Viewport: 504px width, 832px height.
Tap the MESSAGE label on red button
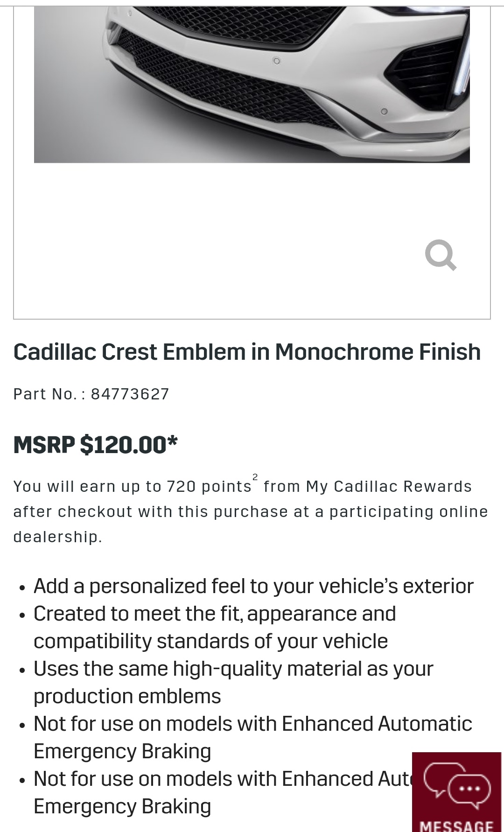(456, 825)
